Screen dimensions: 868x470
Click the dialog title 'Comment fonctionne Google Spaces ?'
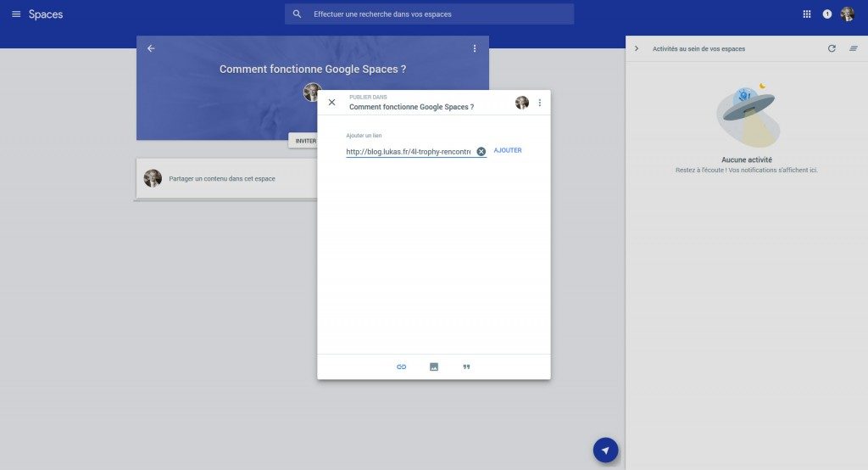[x=411, y=107]
